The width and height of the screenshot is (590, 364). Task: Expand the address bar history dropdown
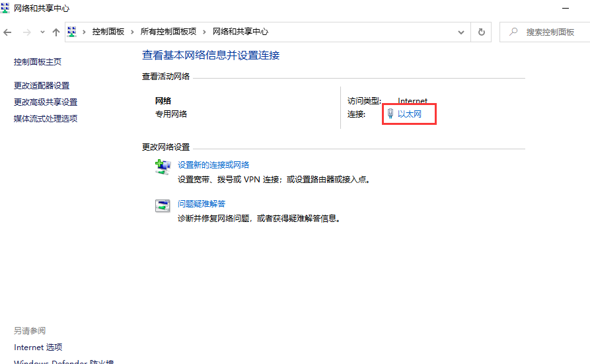point(461,32)
